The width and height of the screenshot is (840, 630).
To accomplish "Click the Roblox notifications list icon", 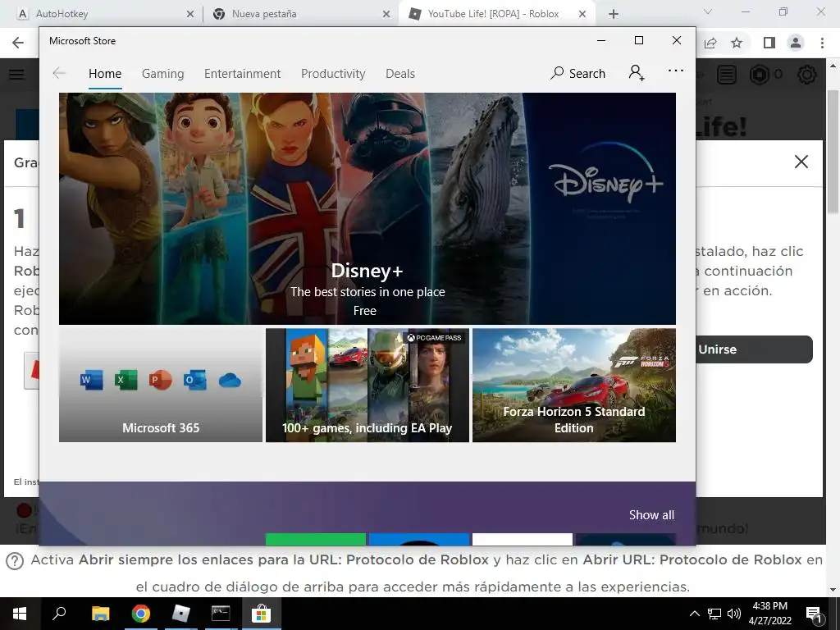I will pos(727,75).
